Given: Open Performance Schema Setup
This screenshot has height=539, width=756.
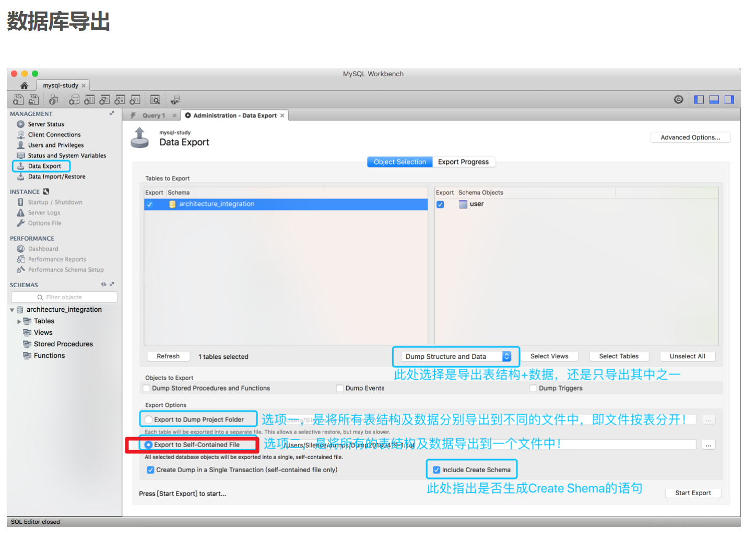Looking at the screenshot, I should coord(66,270).
